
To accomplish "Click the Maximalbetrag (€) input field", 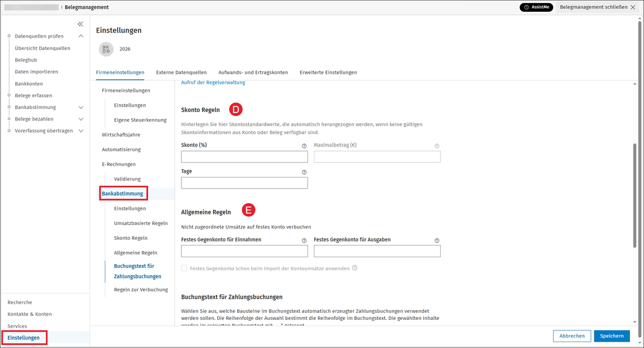I will tap(377, 156).
